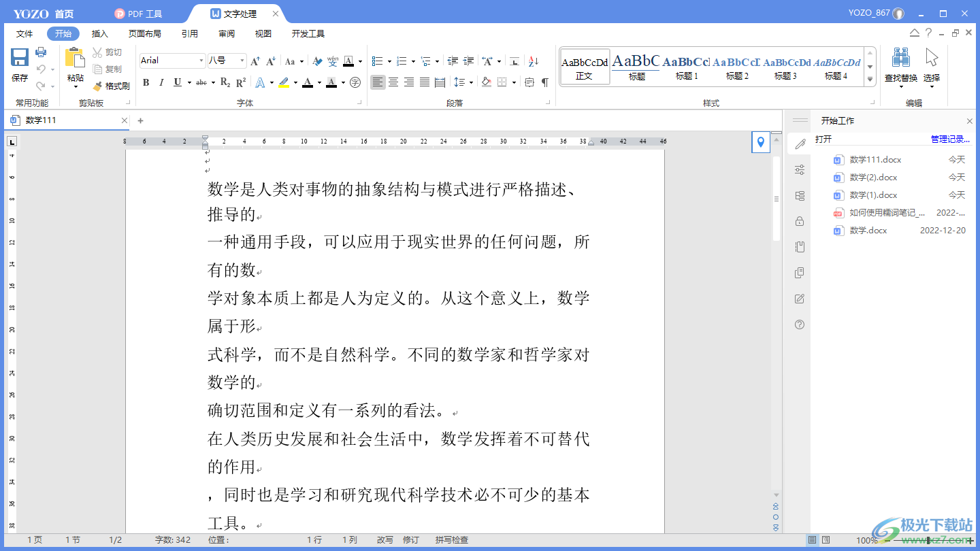The image size is (980, 551).
Task: Open the font size (八号) dropdown
Action: [242, 61]
